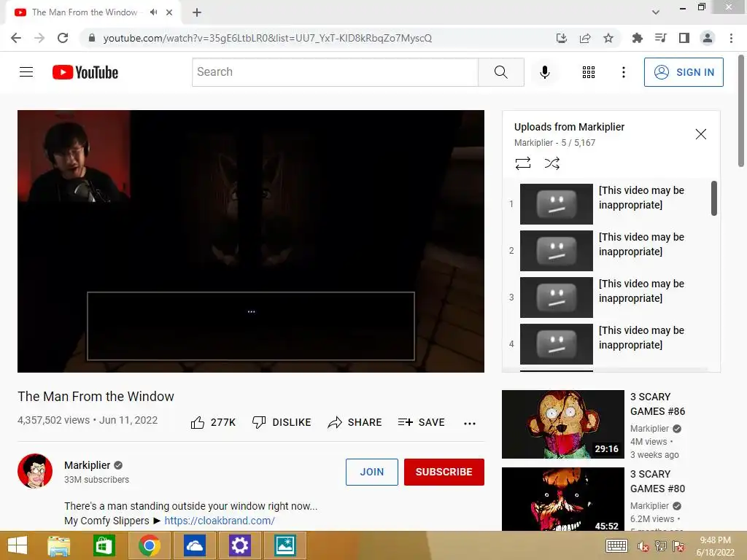Open Chrome profile avatar
The height and width of the screenshot is (560, 747).
click(x=708, y=38)
